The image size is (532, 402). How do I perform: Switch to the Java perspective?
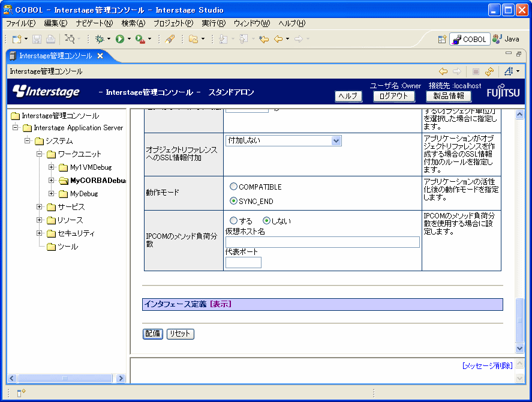pyautogui.click(x=506, y=39)
